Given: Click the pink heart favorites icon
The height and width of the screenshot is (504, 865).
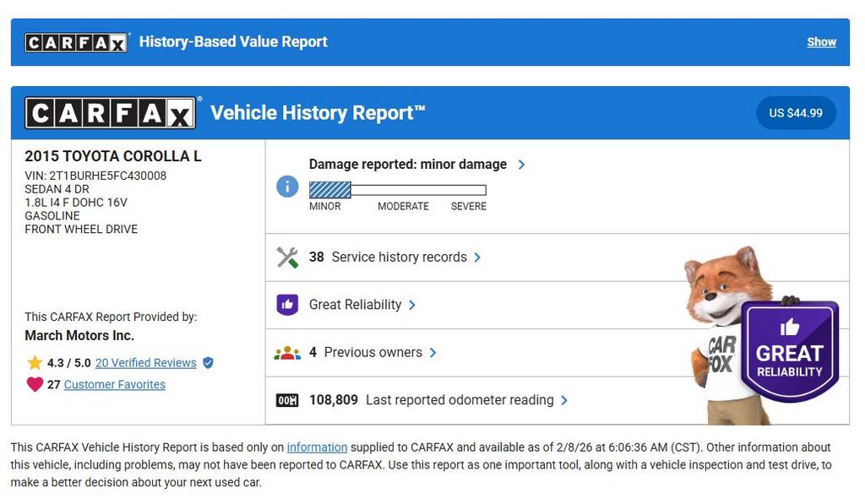Looking at the screenshot, I should [35, 385].
